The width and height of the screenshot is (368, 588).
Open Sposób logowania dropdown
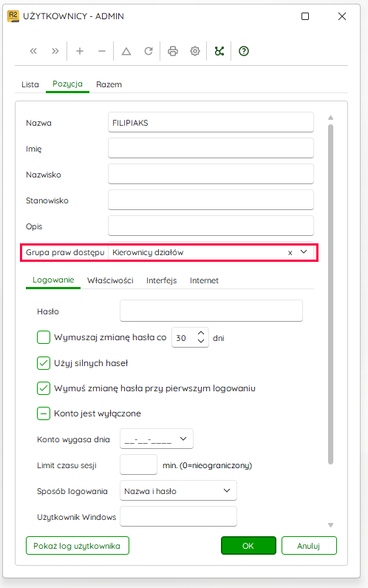coord(227,490)
